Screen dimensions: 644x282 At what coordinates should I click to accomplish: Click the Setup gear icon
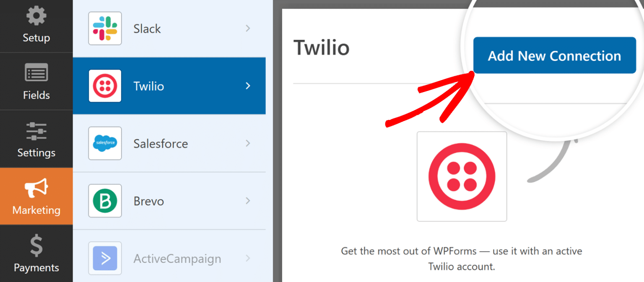[x=36, y=16]
